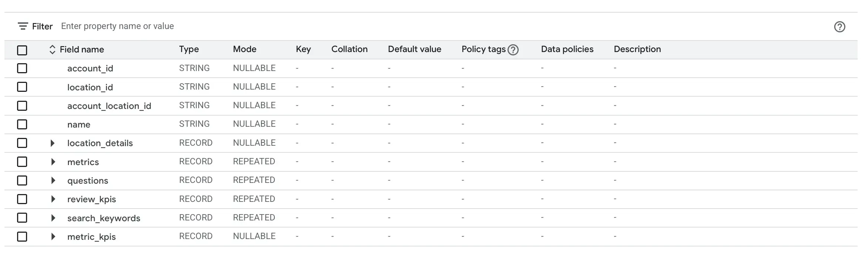Click the account_id field name
The height and width of the screenshot is (258, 868).
(x=90, y=69)
